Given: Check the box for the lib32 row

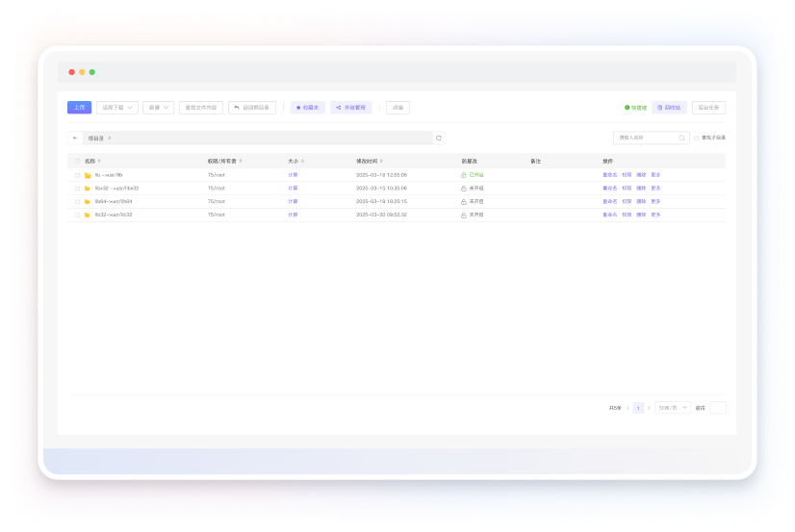Looking at the screenshot, I should (77, 215).
